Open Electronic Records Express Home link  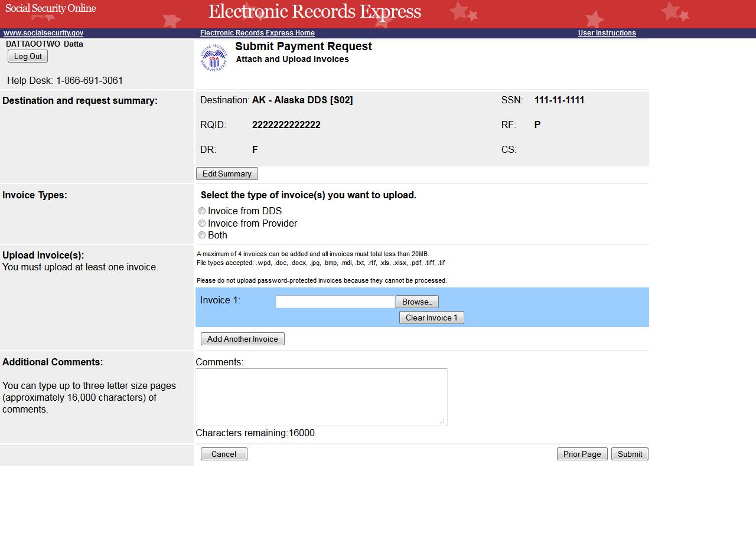257,34
